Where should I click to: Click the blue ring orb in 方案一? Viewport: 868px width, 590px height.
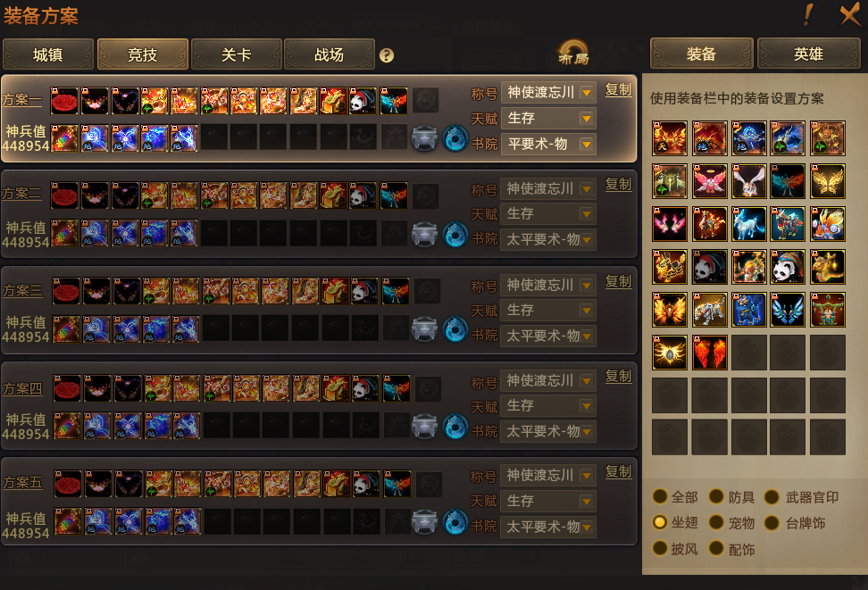tap(455, 138)
